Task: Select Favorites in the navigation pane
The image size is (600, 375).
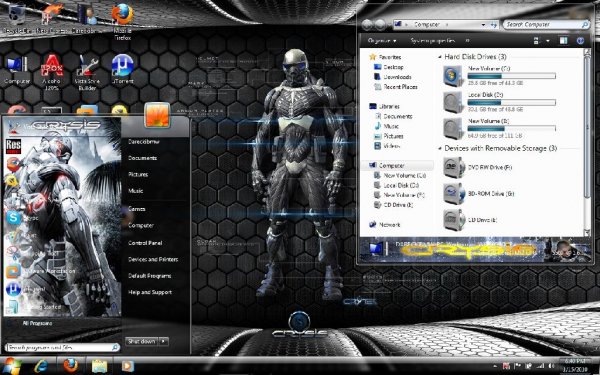Action: pos(385,57)
